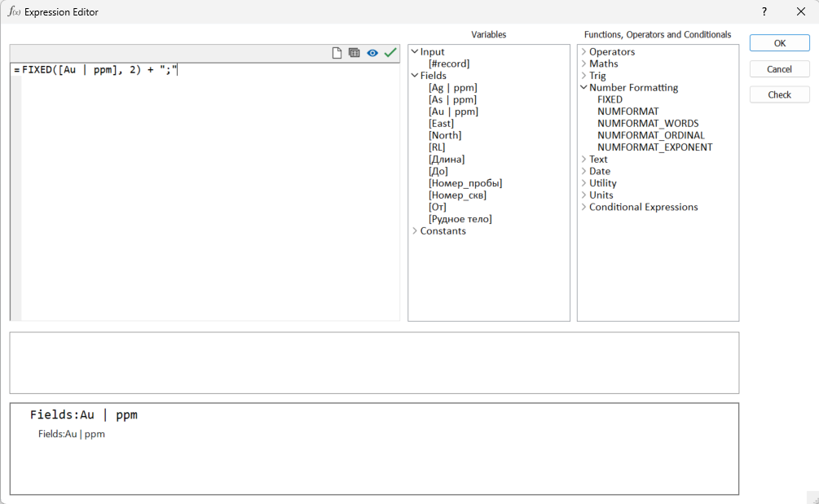819x504 pixels.
Task: Click the new document icon above the expression
Action: (337, 52)
